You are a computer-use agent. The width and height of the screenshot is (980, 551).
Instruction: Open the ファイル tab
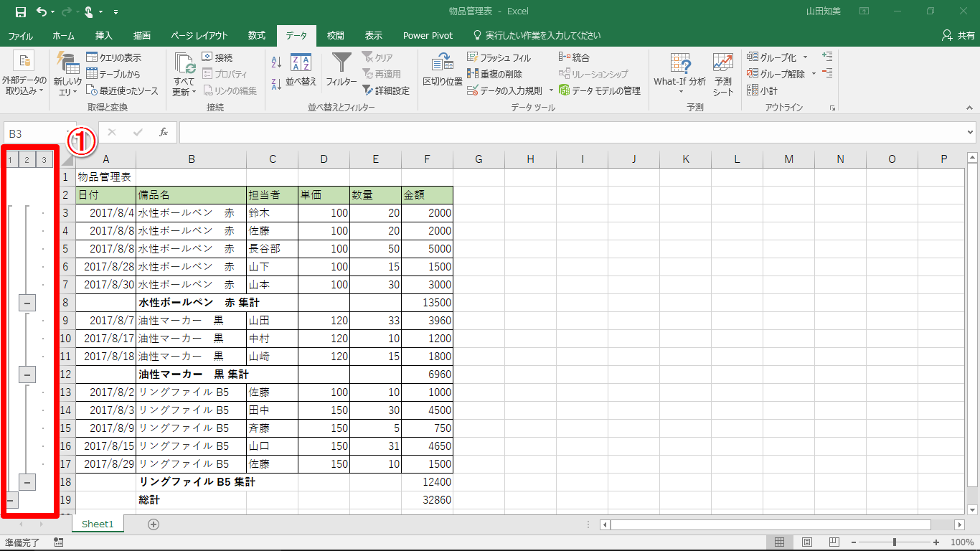click(x=20, y=35)
